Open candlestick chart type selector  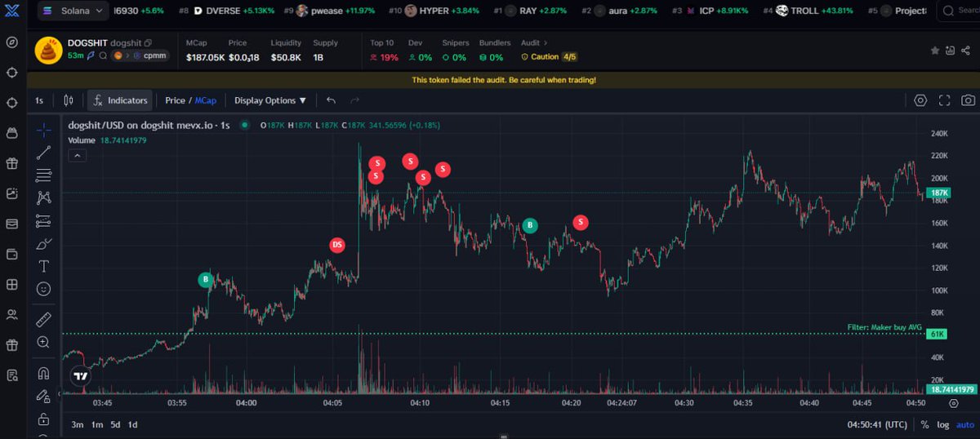pos(69,100)
